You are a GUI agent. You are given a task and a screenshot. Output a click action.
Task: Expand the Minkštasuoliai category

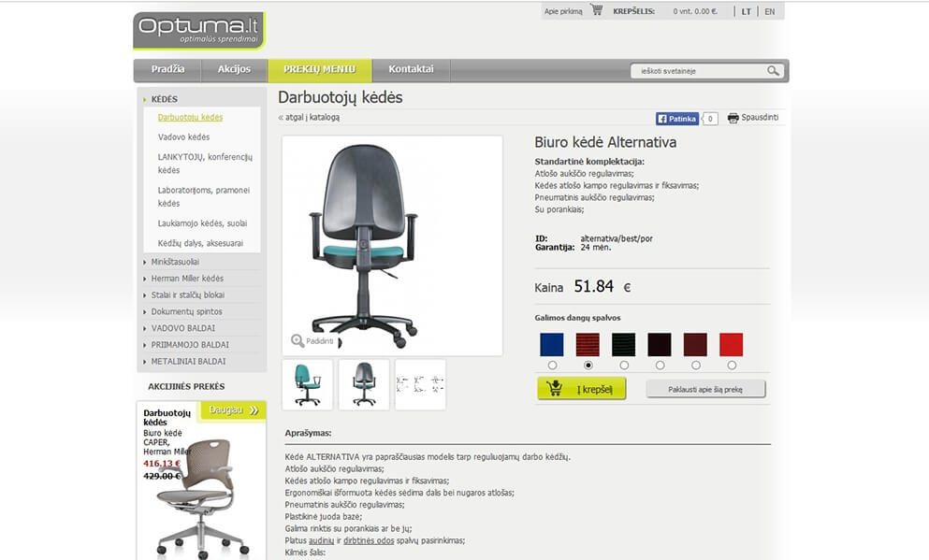point(175,262)
